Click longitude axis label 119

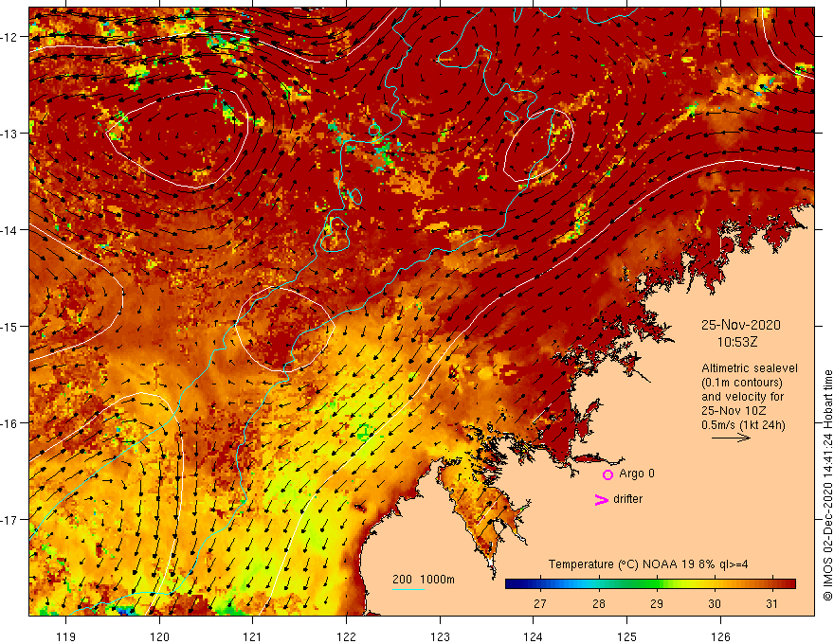pos(66,636)
